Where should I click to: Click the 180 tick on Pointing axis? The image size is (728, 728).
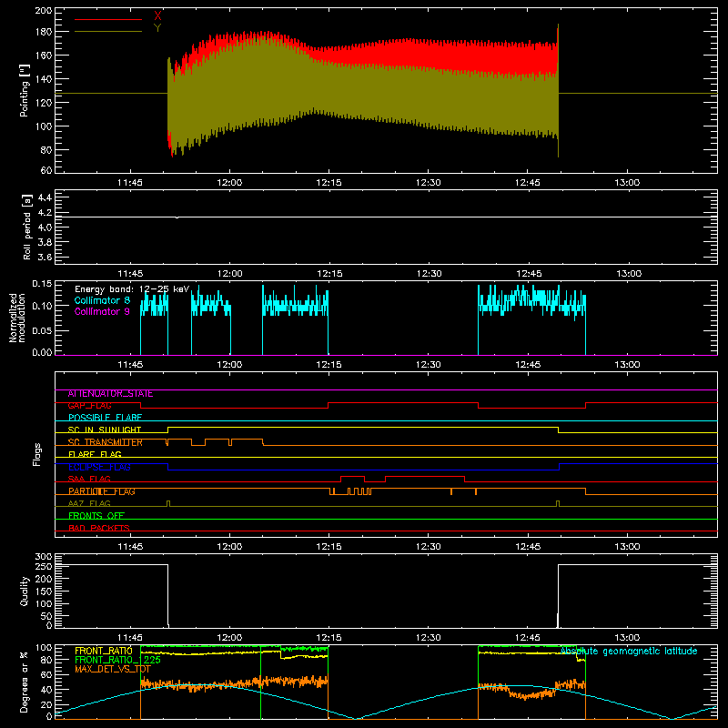[x=44, y=32]
